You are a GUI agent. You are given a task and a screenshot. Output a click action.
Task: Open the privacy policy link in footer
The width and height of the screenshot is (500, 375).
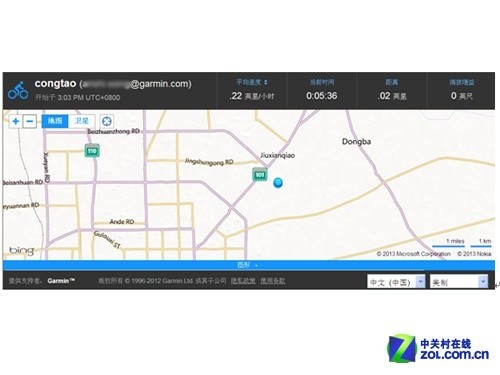243,281
